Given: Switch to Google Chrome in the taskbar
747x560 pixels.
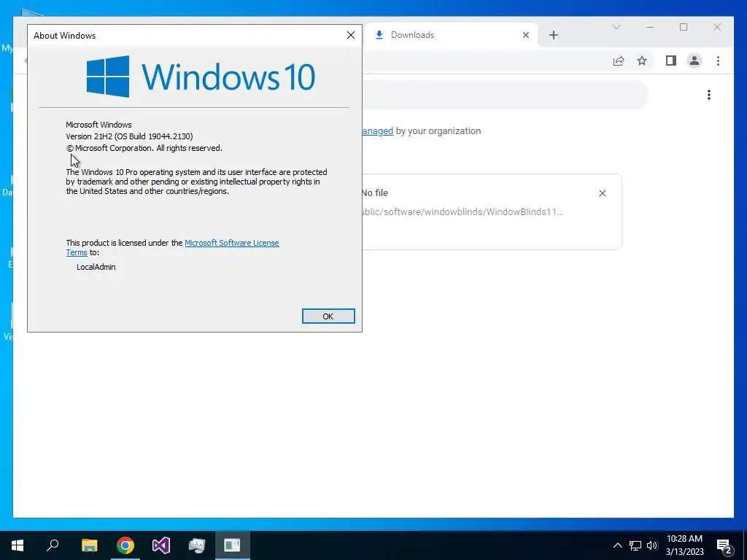Looking at the screenshot, I should click(125, 545).
